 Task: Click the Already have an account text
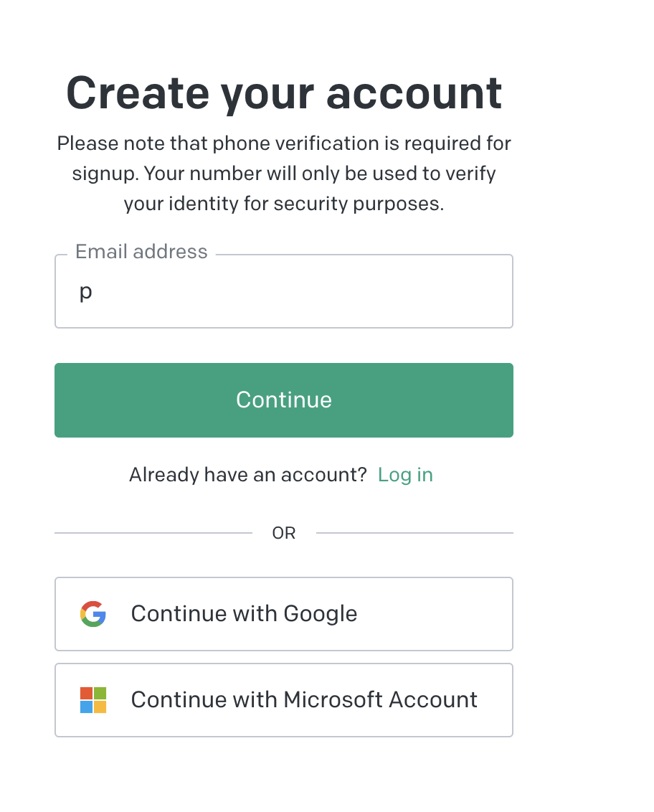(247, 475)
